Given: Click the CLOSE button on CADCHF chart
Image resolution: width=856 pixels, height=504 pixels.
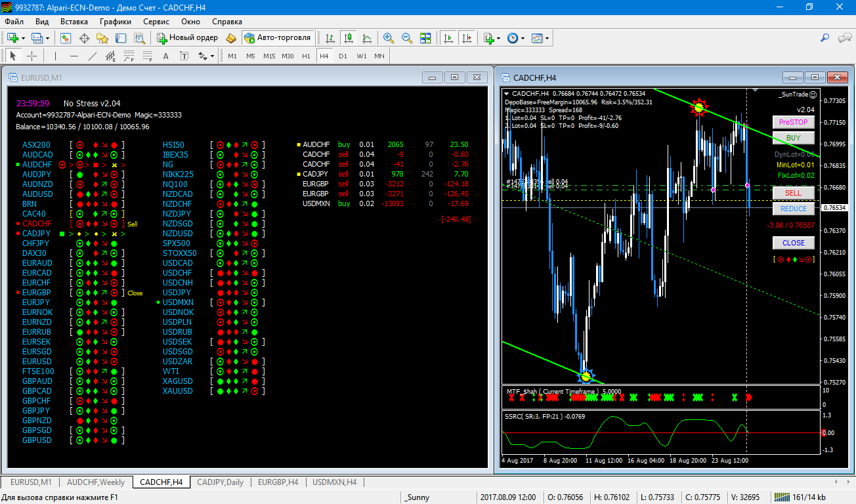Looking at the screenshot, I should [x=794, y=243].
